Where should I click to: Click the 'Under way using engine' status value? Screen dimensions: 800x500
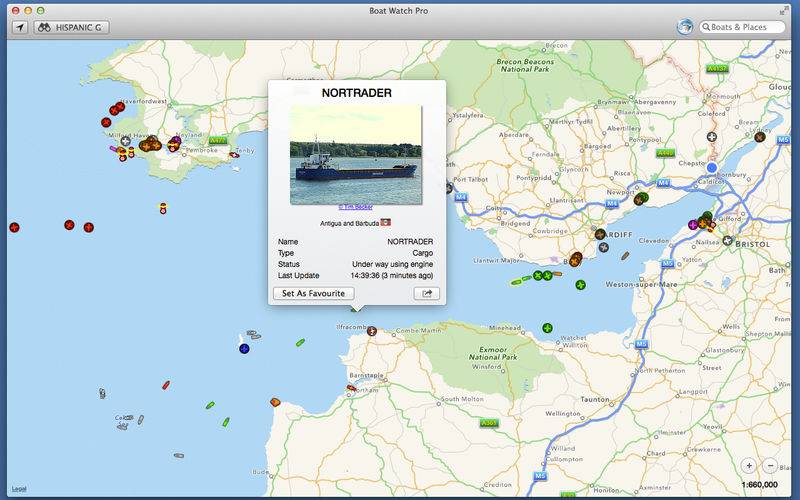pyautogui.click(x=392, y=264)
